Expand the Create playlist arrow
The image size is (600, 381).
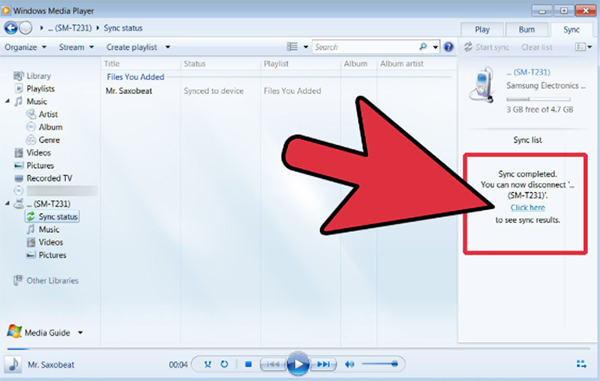click(168, 47)
